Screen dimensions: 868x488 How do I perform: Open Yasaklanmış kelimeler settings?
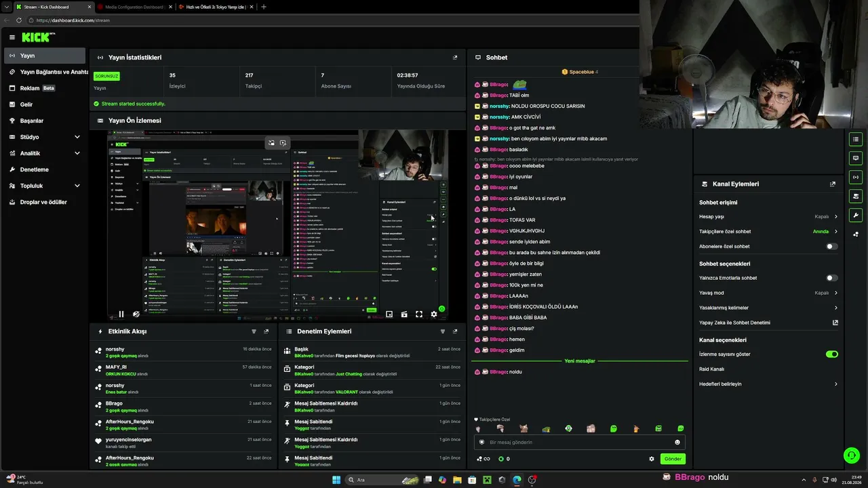pos(768,308)
